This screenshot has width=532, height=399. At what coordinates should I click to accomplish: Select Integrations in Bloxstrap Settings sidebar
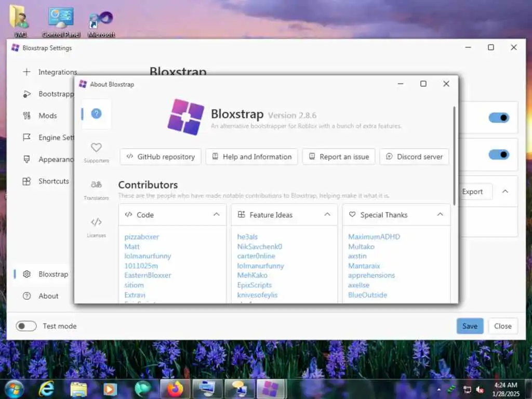click(x=50, y=72)
